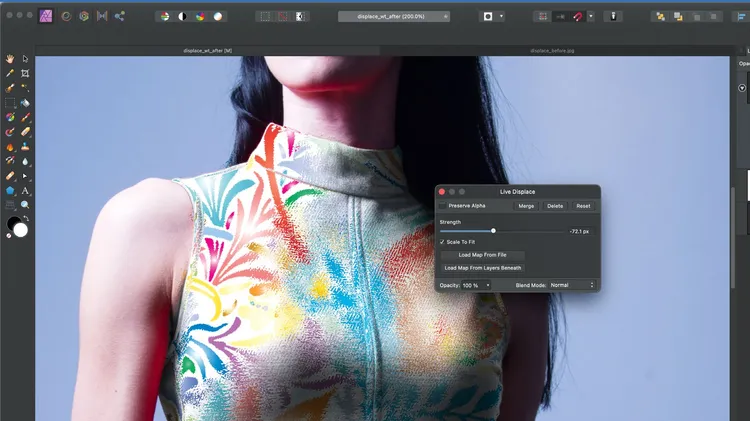Click Select All marquee toolbar icon

265,16
